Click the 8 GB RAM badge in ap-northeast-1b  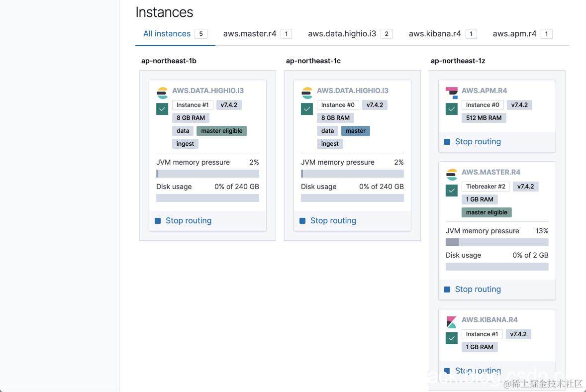coord(191,118)
